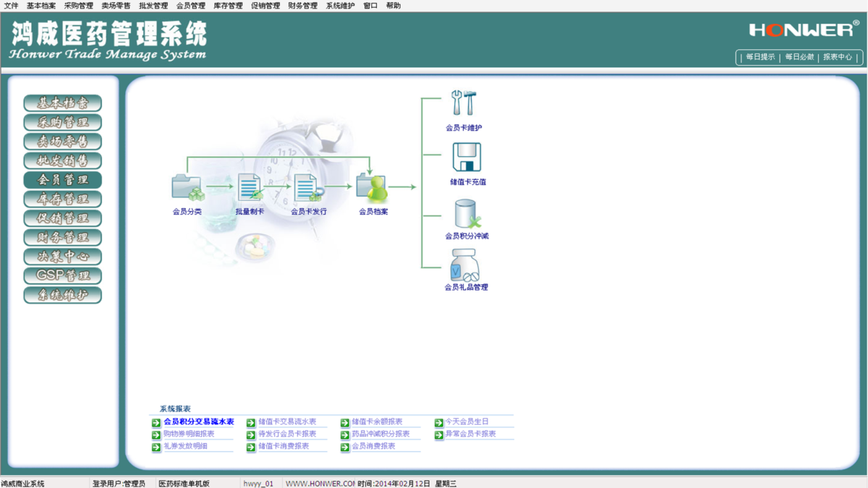Open the 会员管理 menu in menu bar
Image resolution: width=868 pixels, height=488 pixels.
191,6
